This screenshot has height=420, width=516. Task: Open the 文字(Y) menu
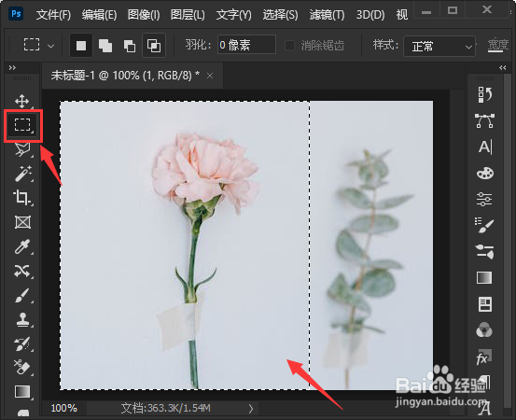coord(233,15)
